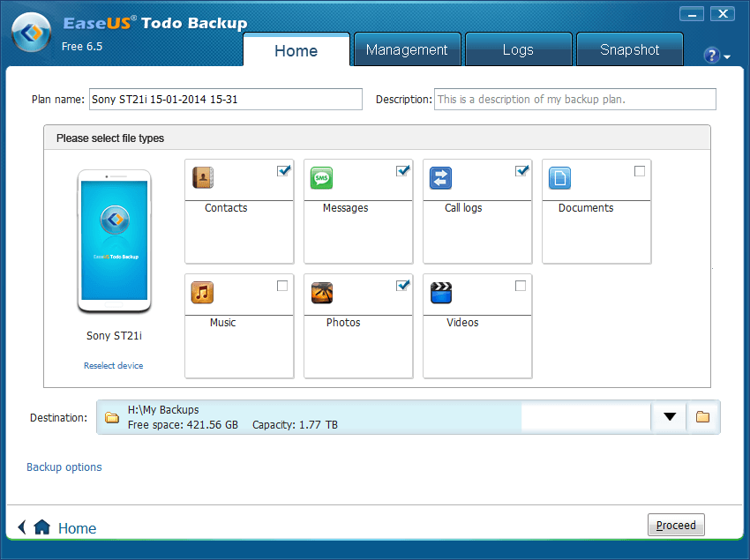
Task: Select the Messages SMS icon
Action: [x=321, y=177]
